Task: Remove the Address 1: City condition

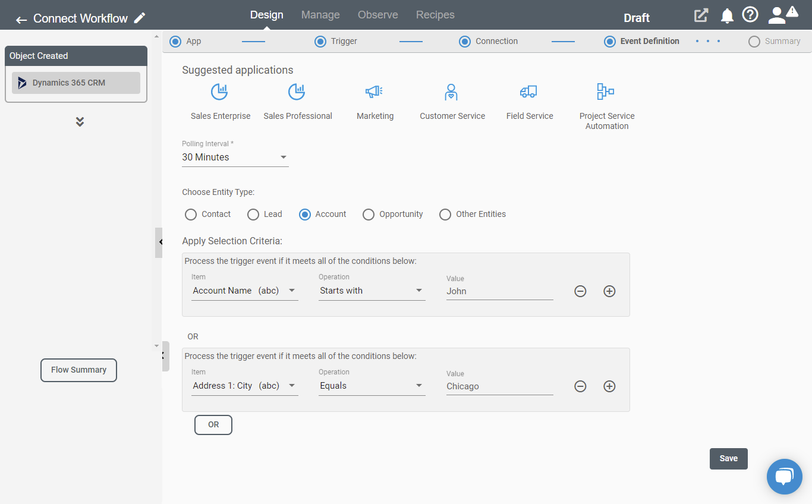Action: pos(580,386)
